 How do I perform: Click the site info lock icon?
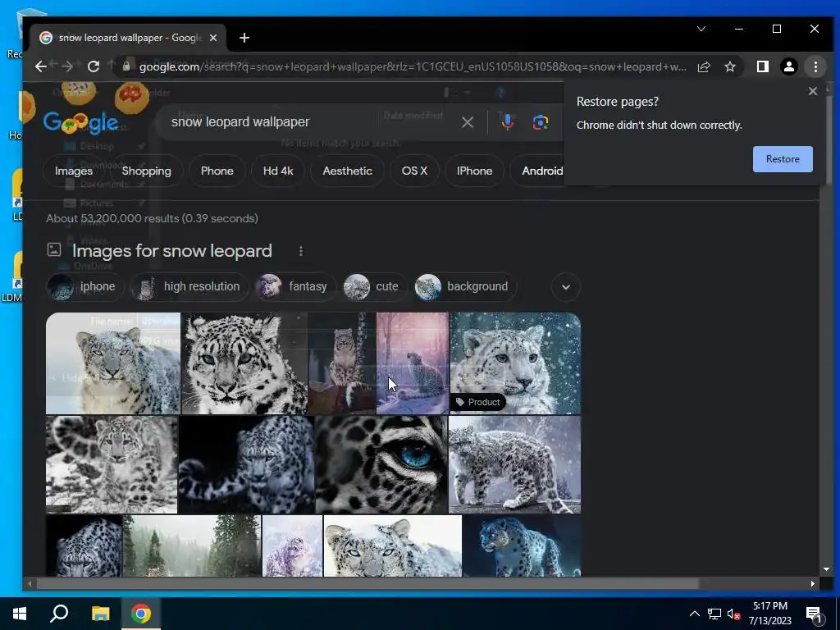126,66
